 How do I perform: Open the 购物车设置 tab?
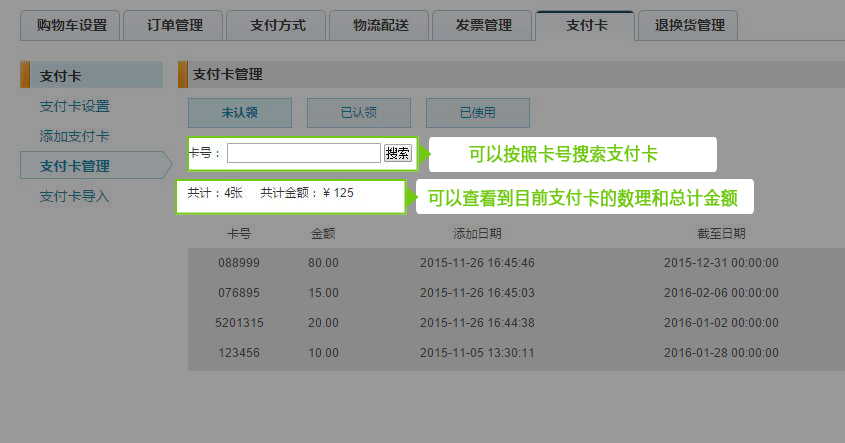[70, 25]
